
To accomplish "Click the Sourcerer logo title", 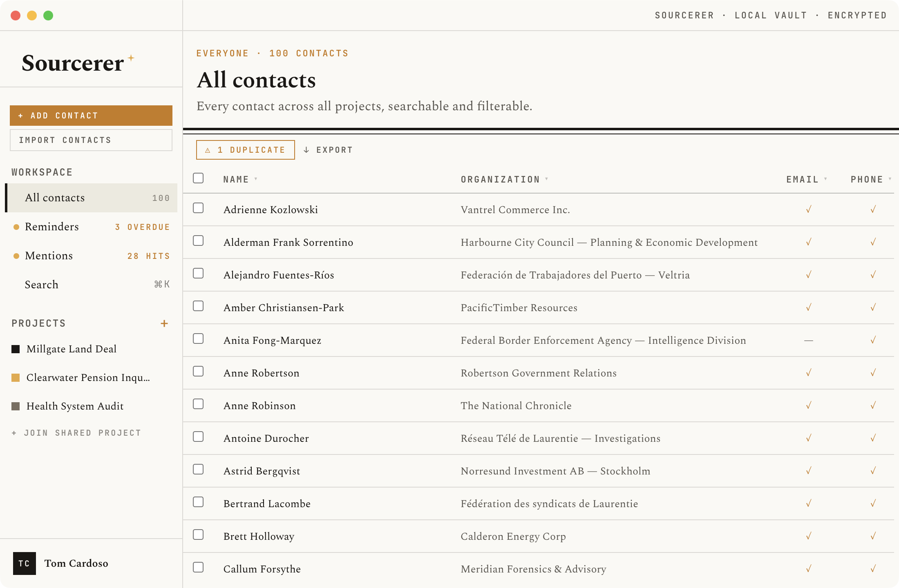I will pos(73,63).
